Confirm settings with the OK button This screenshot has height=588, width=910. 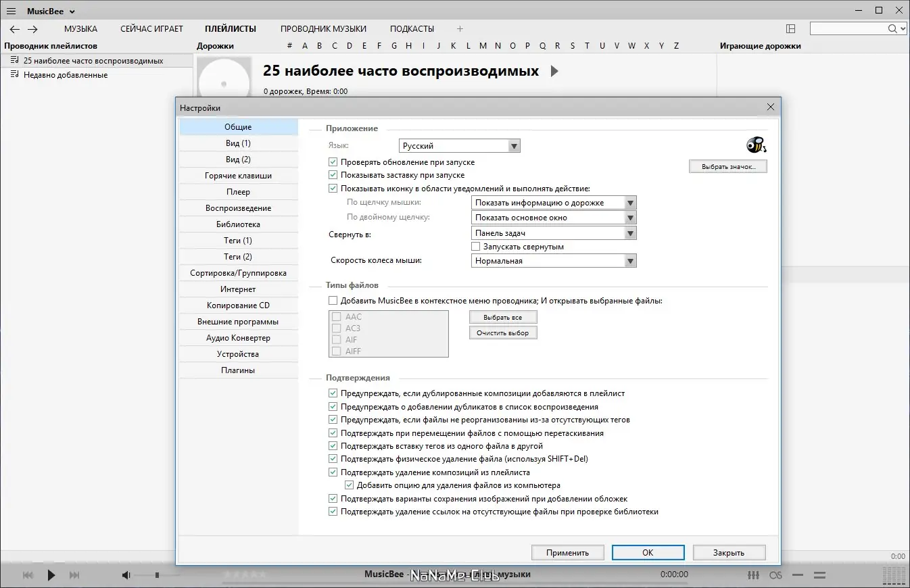click(648, 553)
